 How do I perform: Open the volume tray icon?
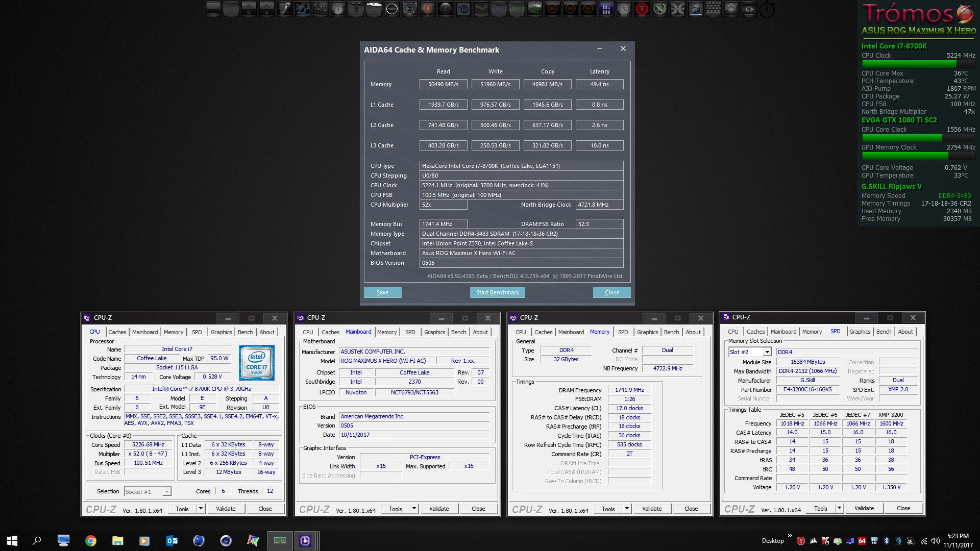pyautogui.click(x=936, y=541)
